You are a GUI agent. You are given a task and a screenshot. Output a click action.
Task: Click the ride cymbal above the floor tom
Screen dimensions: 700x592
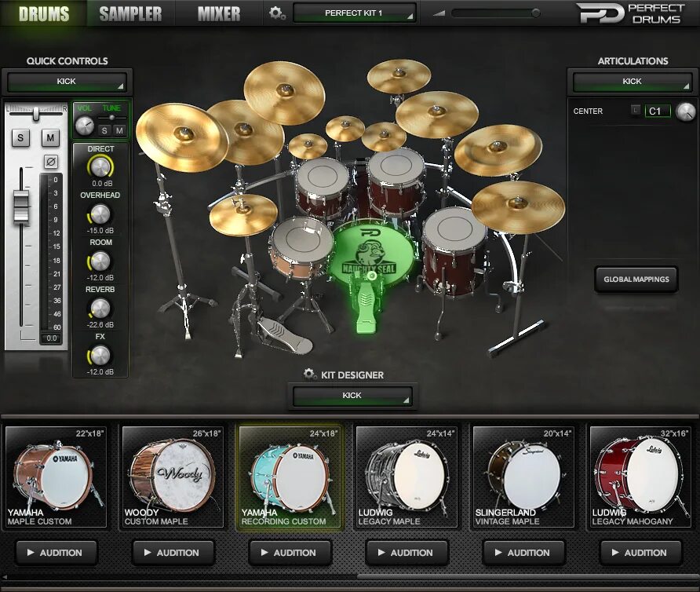coord(518,207)
